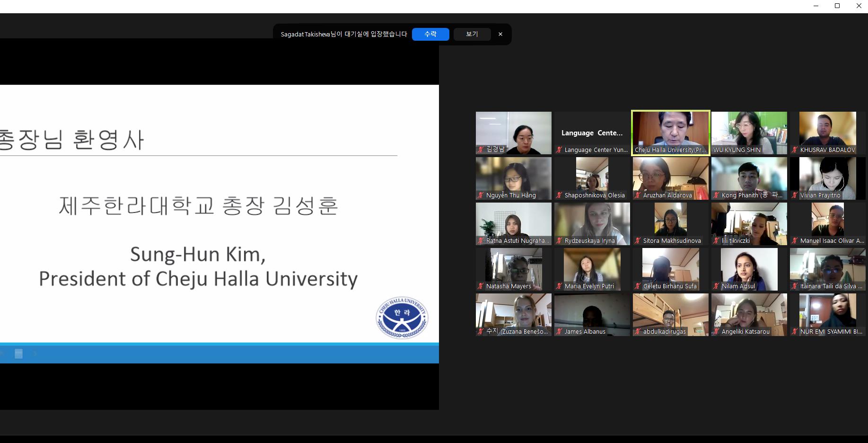Image resolution: width=868 pixels, height=443 pixels.
Task: Select Ratna Astuti Nugraha video tile
Action: [514, 224]
